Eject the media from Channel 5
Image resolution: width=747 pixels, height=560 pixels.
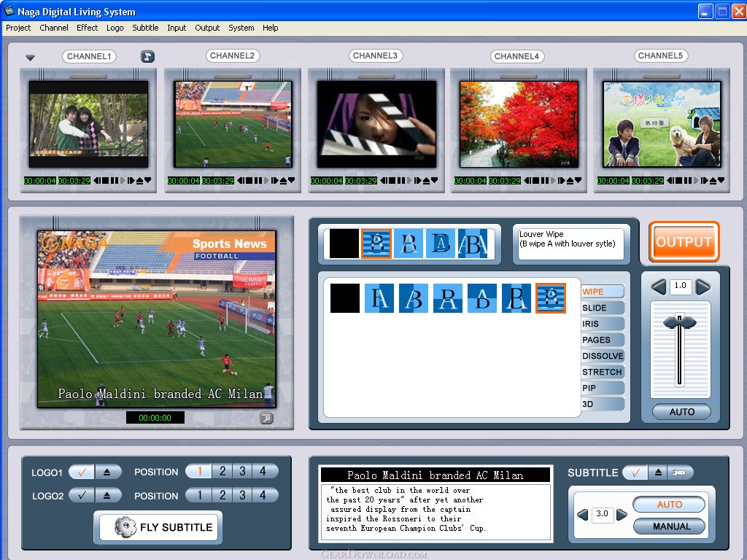pyautogui.click(x=713, y=181)
